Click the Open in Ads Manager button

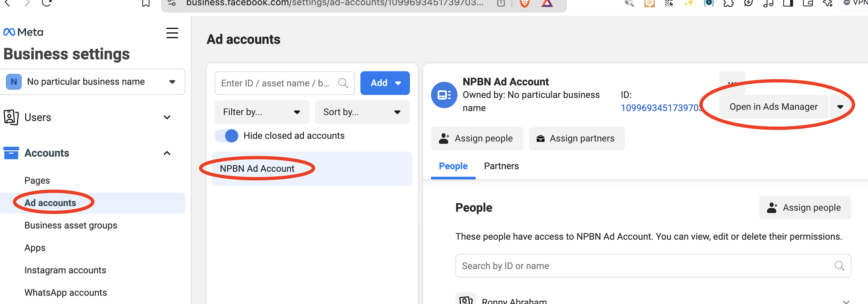[773, 107]
